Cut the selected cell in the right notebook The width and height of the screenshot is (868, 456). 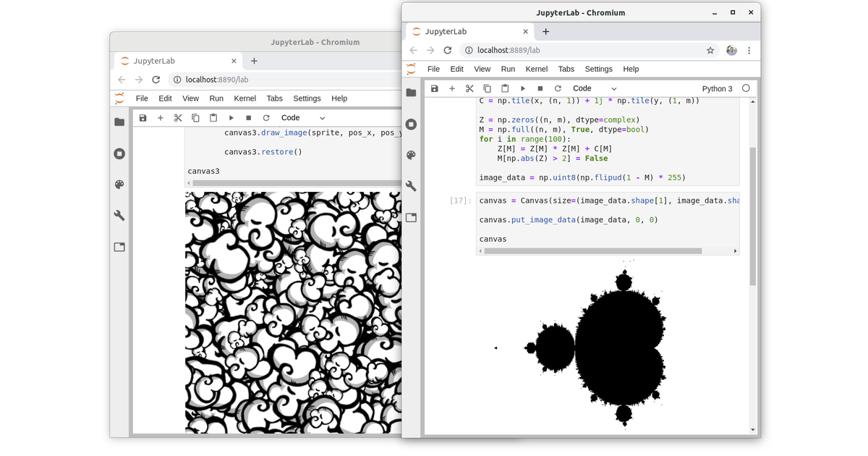coord(469,88)
